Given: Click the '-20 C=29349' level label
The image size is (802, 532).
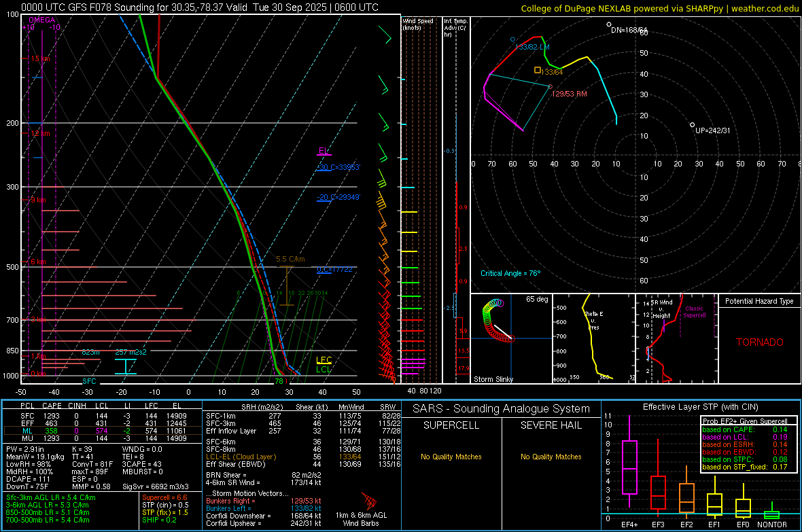Looking at the screenshot, I should 338,197.
